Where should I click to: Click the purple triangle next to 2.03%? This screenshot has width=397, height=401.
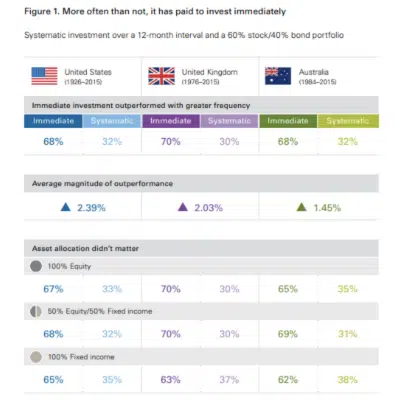click(183, 207)
